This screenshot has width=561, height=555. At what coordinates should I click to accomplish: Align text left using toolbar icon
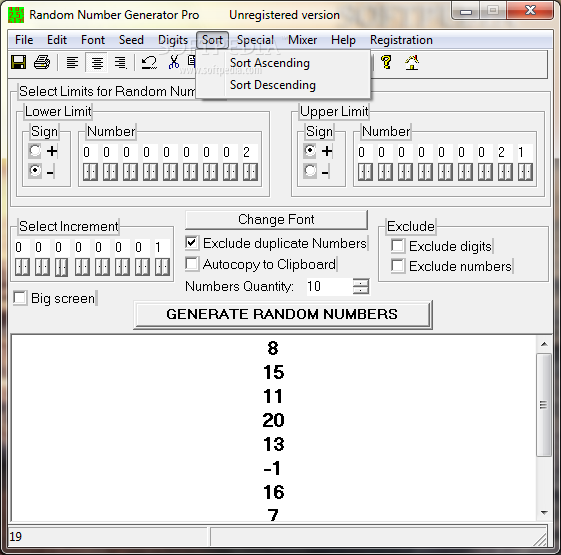pyautogui.click(x=72, y=63)
